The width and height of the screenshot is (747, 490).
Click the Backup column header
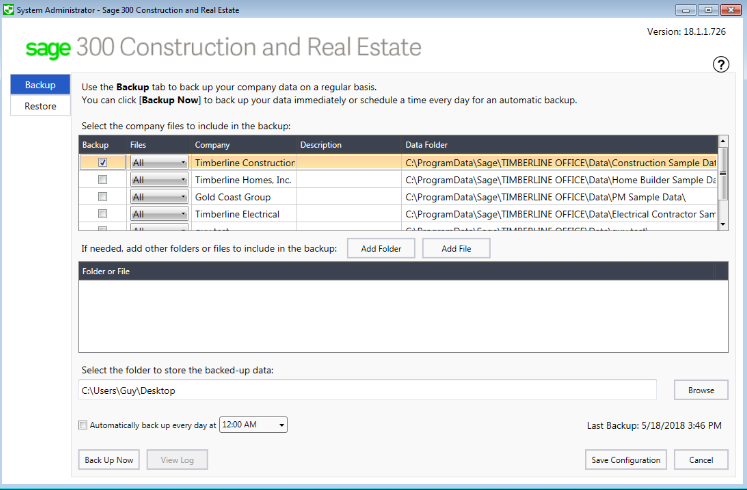(102, 145)
